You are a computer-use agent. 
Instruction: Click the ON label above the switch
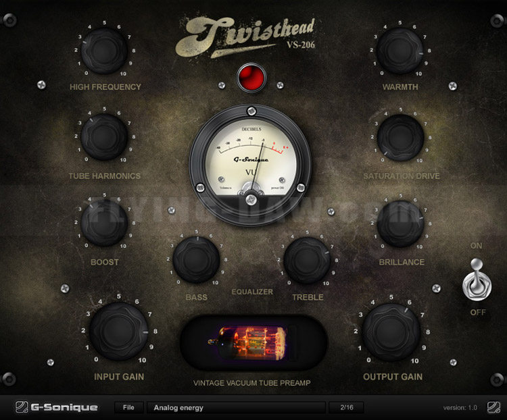476,246
